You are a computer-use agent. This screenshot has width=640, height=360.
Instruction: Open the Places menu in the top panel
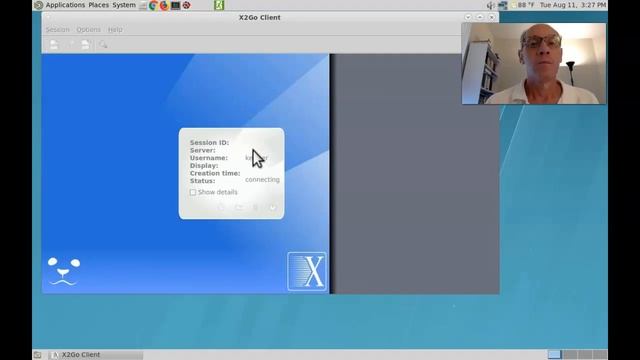coord(98,5)
